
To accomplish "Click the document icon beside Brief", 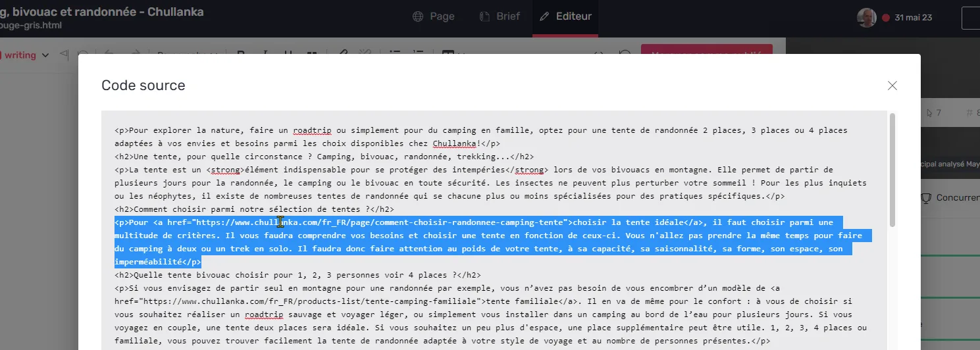I will 484,16.
